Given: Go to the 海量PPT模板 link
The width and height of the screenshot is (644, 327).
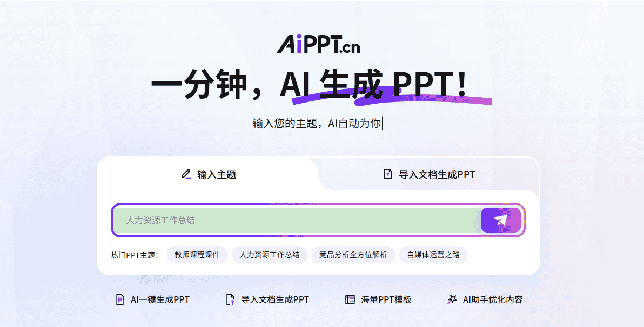Looking at the screenshot, I should point(386,299).
